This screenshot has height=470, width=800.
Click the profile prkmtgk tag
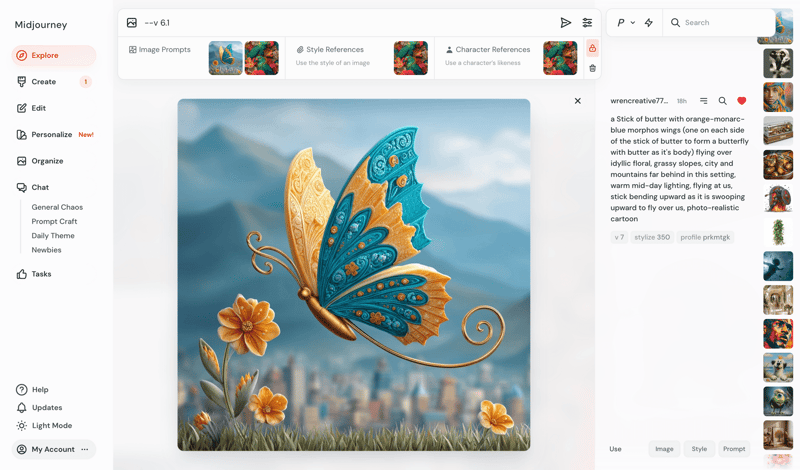(705, 237)
